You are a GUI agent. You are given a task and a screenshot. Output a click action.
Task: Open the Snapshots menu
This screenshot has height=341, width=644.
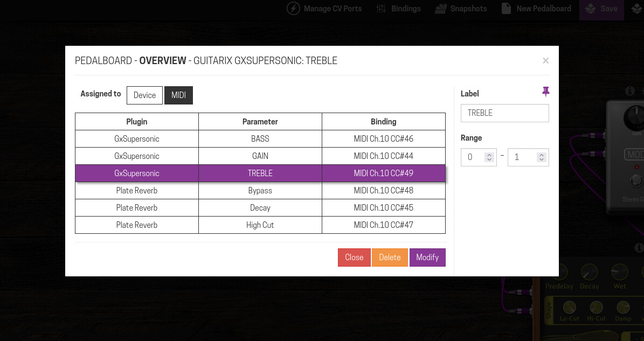tap(460, 9)
